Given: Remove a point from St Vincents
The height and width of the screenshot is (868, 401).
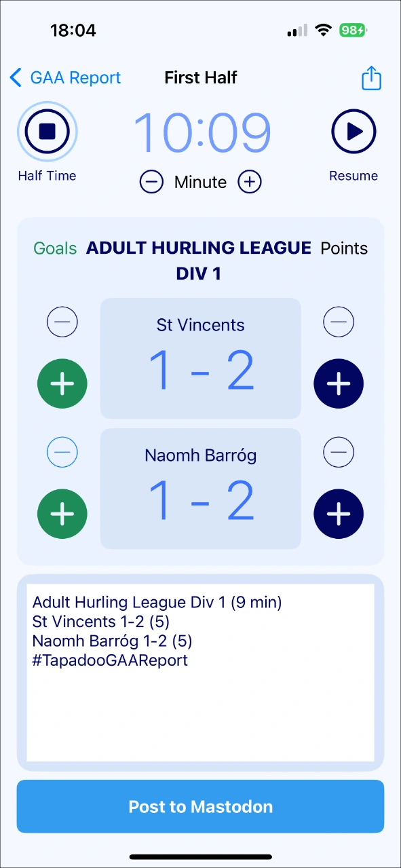Looking at the screenshot, I should [339, 322].
